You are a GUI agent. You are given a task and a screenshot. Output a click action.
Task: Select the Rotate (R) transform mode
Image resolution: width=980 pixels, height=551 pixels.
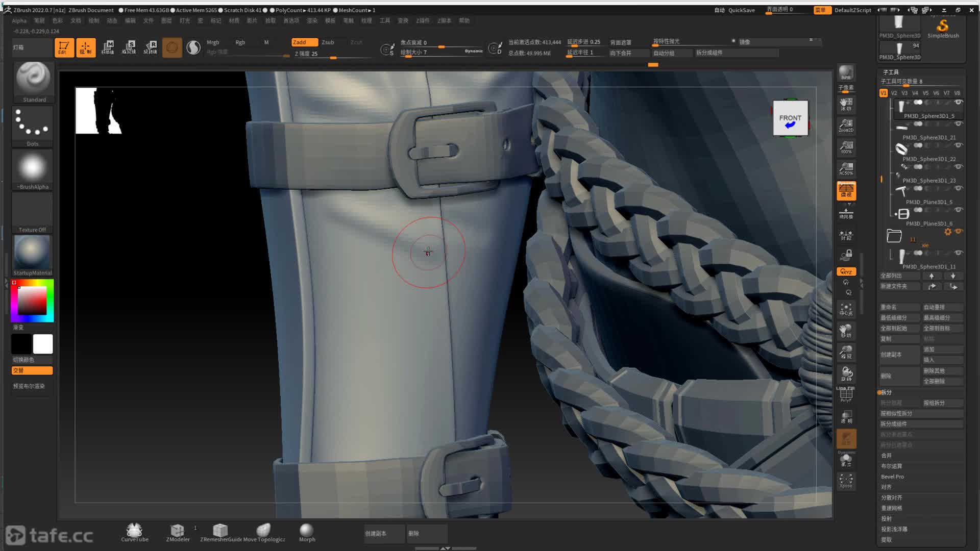[x=151, y=47]
